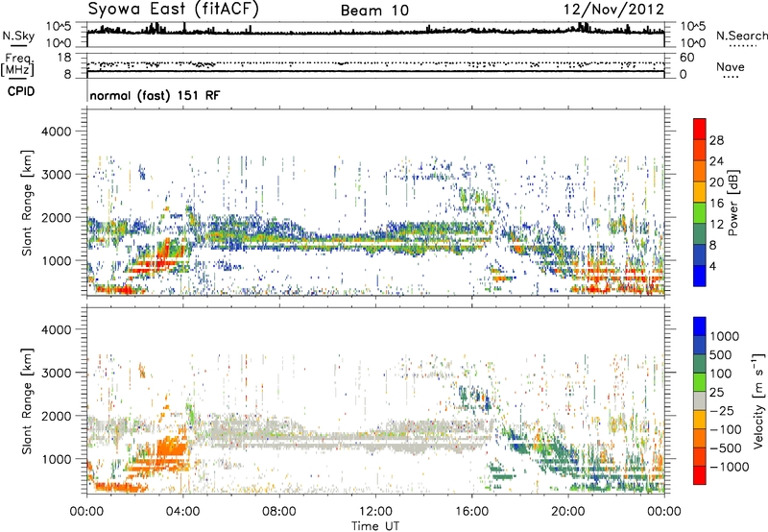768x532 pixels.
Task: Click the '100' tick on Velocity colorbar
Action: click(721, 374)
